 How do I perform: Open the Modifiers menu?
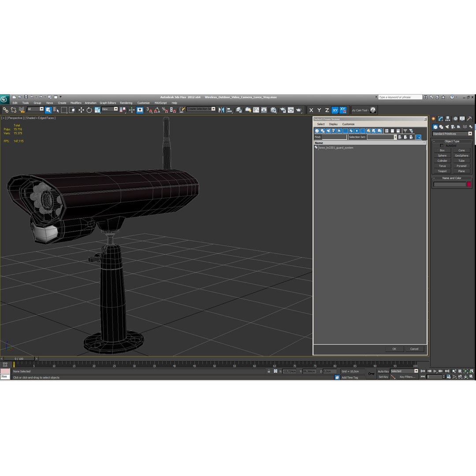tap(76, 103)
